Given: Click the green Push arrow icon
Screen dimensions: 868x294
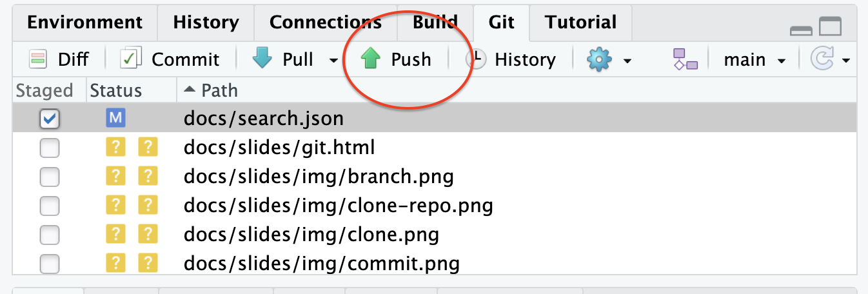Looking at the screenshot, I should pyautogui.click(x=371, y=59).
